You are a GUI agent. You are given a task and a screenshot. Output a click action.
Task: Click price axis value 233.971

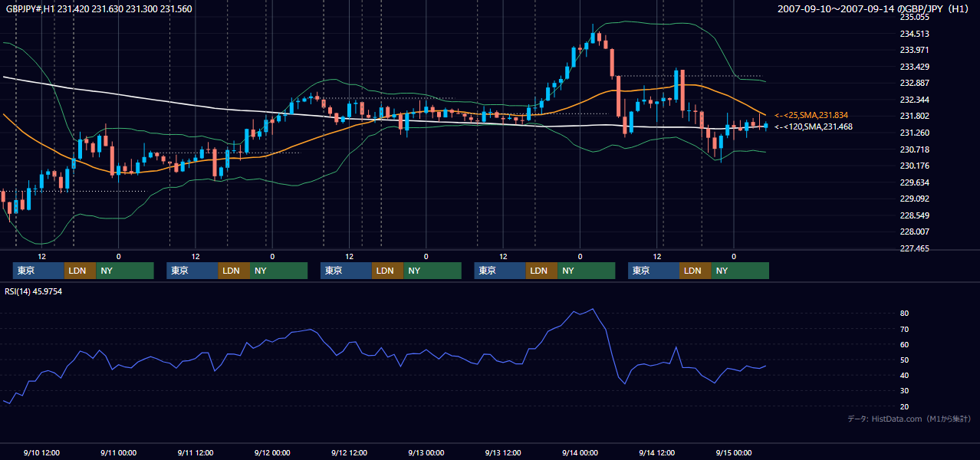pos(914,50)
